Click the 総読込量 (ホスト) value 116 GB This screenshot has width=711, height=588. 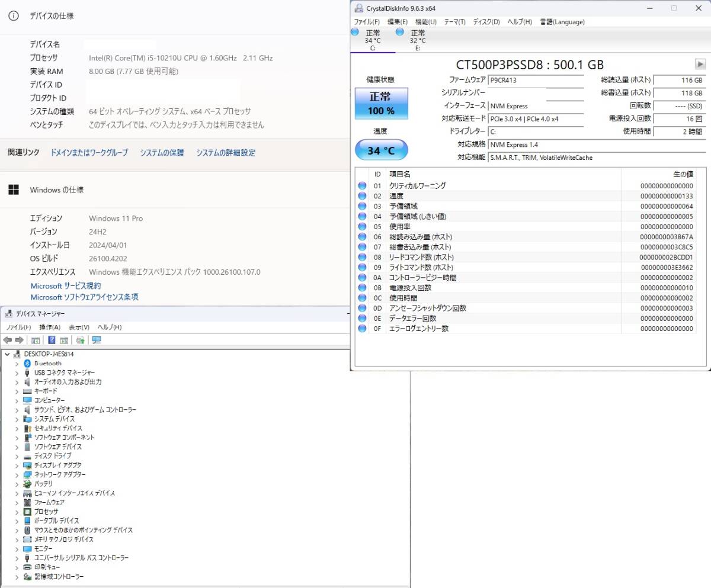click(x=679, y=80)
